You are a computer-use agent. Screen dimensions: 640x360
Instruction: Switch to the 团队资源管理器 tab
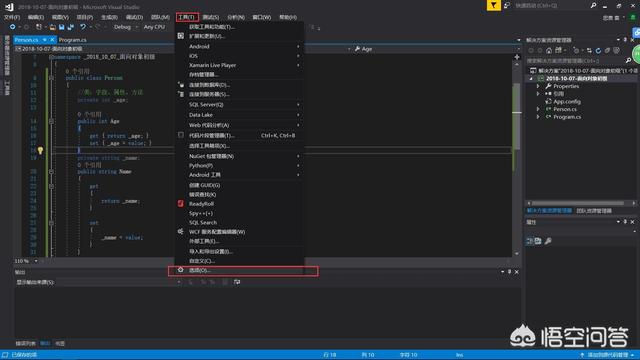pos(594,211)
